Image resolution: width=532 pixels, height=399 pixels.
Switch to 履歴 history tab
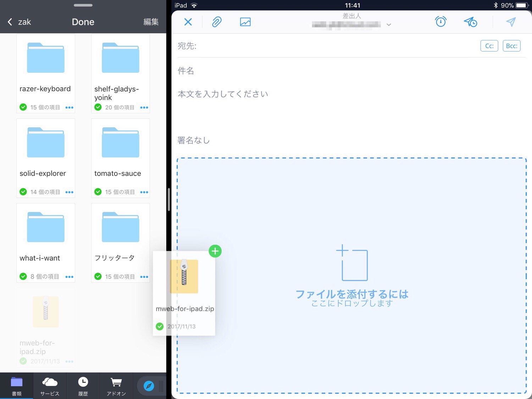click(83, 386)
